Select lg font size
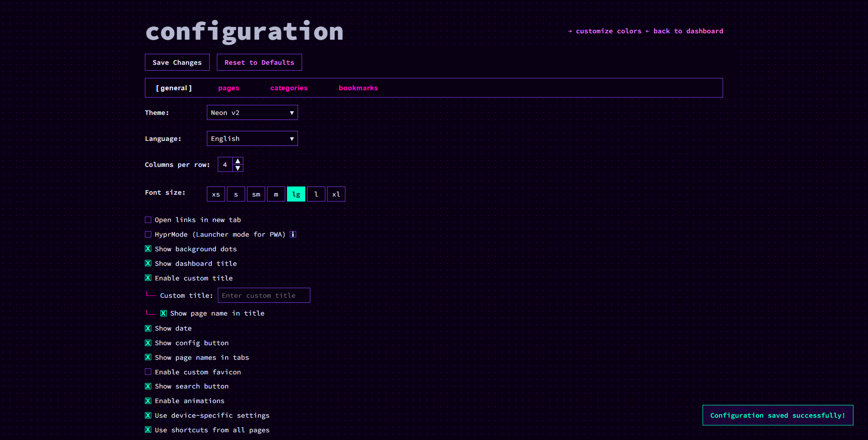 click(x=296, y=194)
